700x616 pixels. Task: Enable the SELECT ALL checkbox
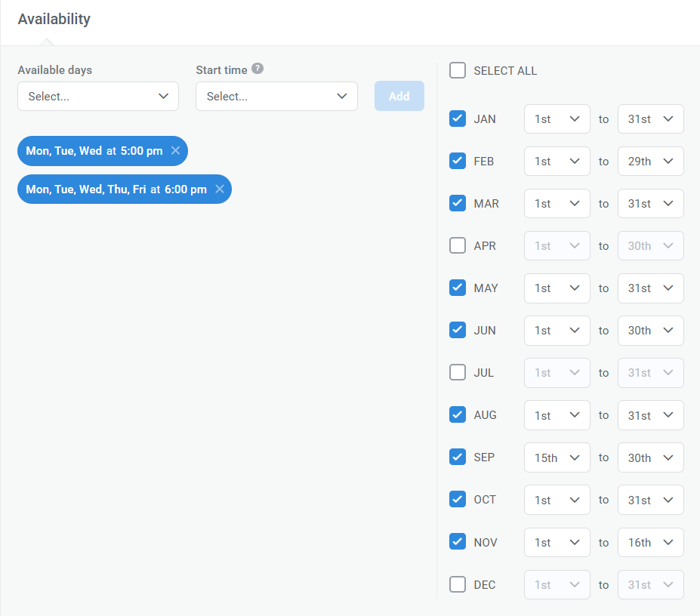pyautogui.click(x=457, y=70)
